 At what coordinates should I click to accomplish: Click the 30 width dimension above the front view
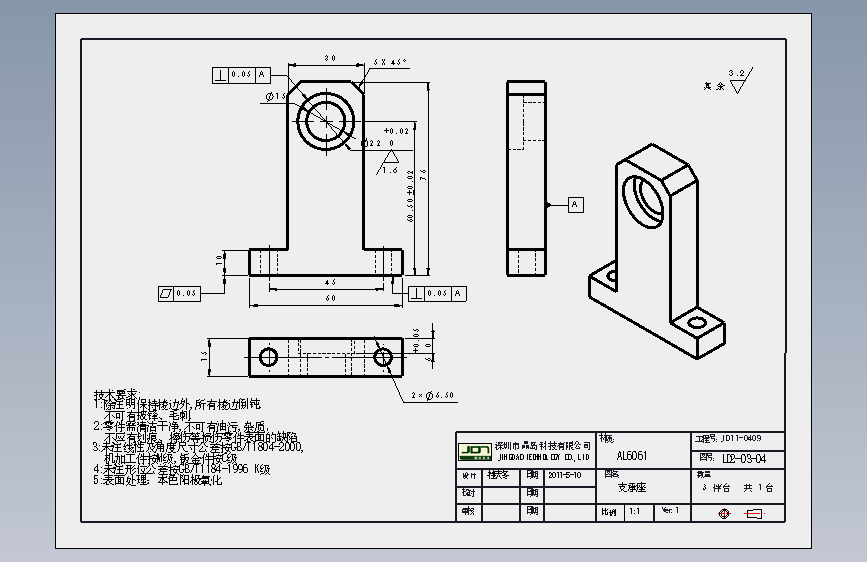[330, 58]
